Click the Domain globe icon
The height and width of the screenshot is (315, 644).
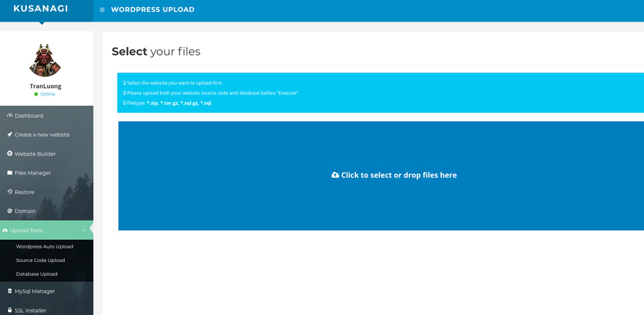(10, 210)
